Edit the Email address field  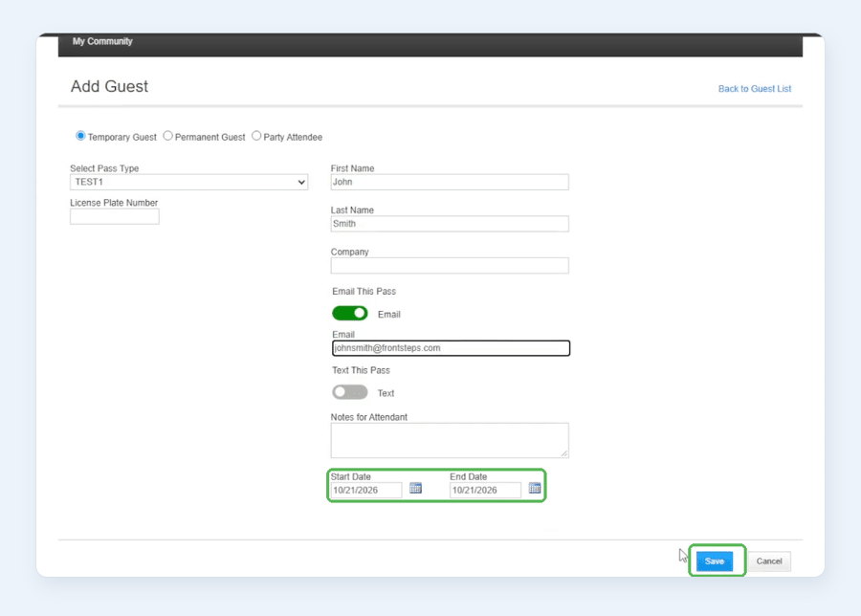pyautogui.click(x=451, y=348)
